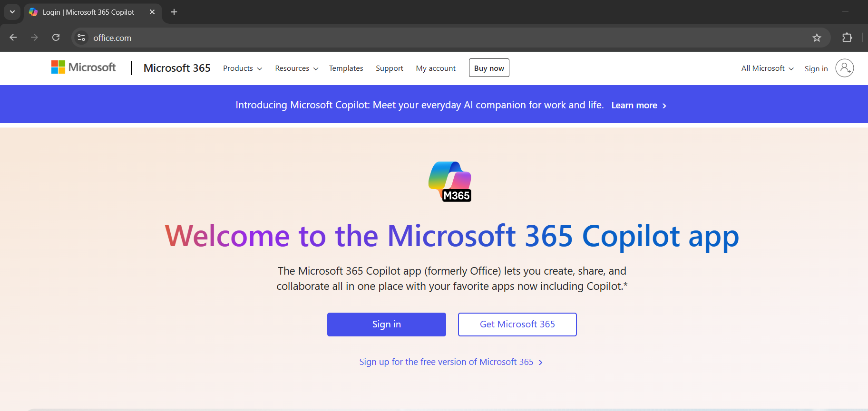This screenshot has width=868, height=411.
Task: Go to My account
Action: click(436, 68)
